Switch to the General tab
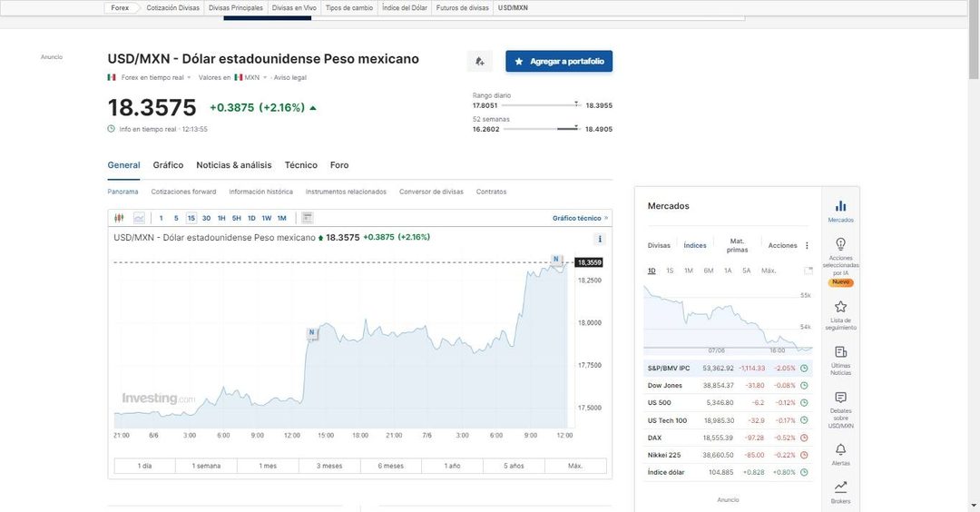Image resolution: width=980 pixels, height=512 pixels. coord(123,165)
